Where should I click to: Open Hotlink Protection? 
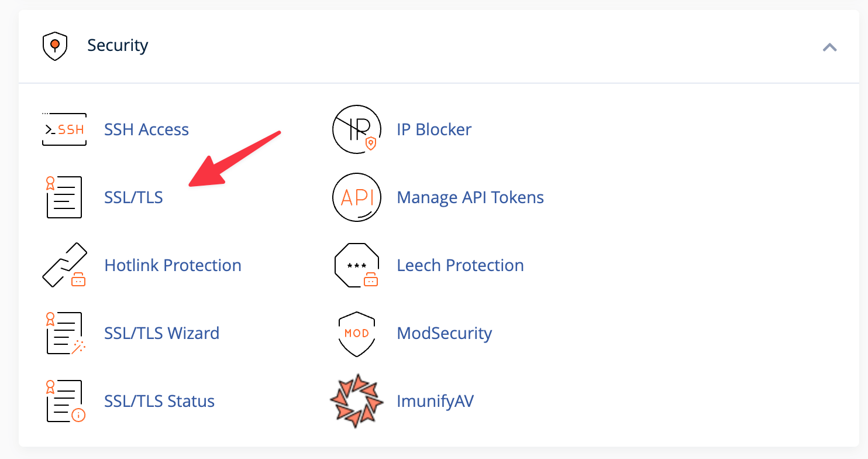coord(173,265)
